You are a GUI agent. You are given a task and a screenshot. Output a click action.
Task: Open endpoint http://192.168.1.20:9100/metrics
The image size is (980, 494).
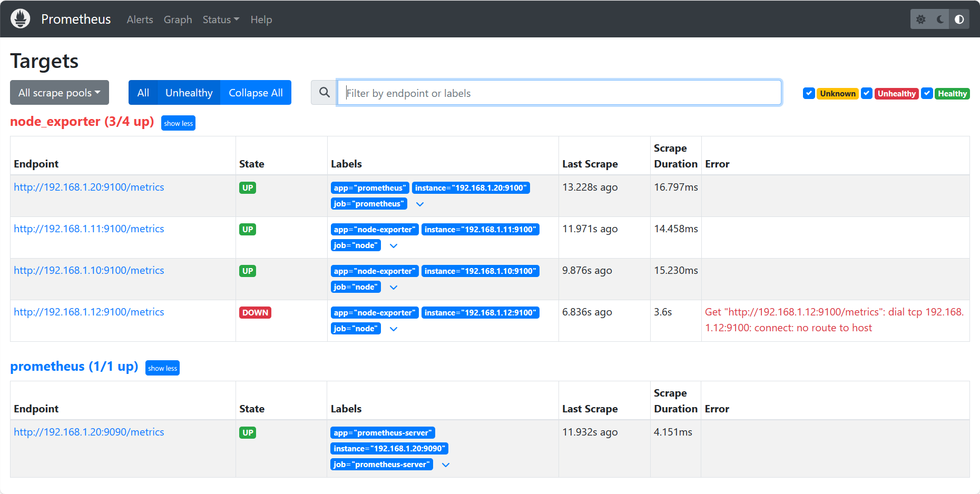tap(89, 187)
